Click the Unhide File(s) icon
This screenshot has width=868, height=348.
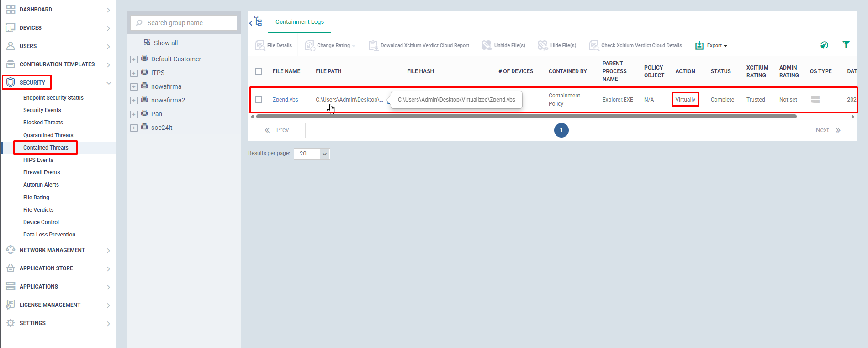click(x=487, y=45)
